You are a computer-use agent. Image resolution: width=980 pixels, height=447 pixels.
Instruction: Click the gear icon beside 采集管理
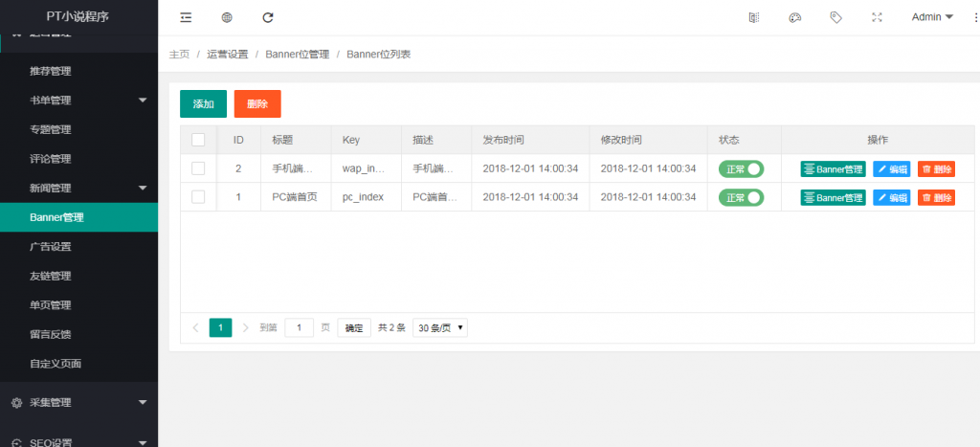(16, 403)
